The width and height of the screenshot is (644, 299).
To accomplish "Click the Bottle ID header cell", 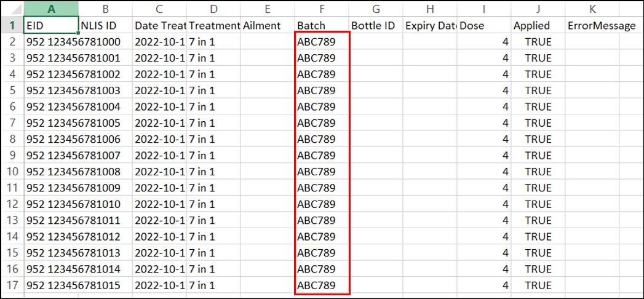I will coord(376,26).
